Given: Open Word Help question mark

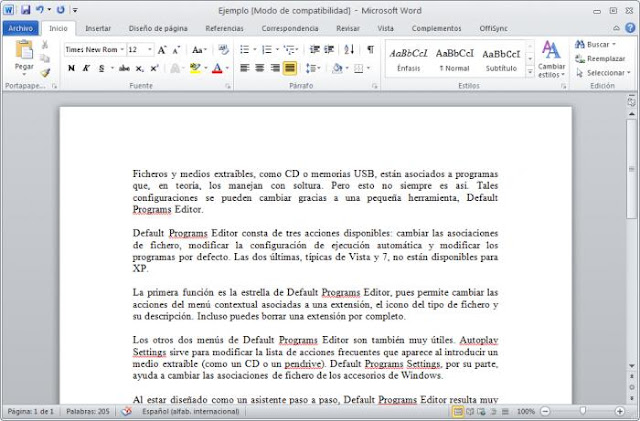Looking at the screenshot, I should pos(630,28).
